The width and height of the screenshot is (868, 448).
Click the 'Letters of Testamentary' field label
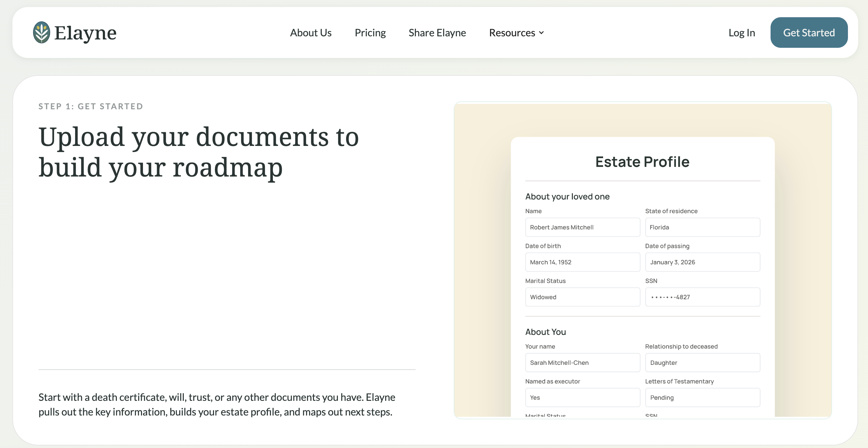(679, 381)
